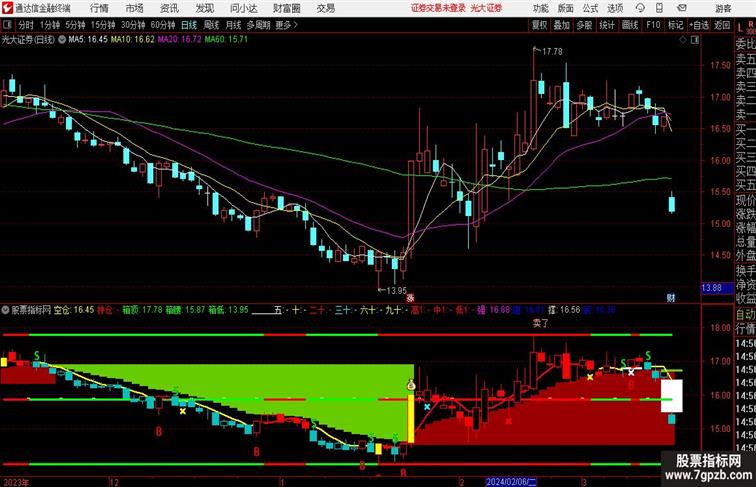Click the 证券交易未登录 login link
This screenshot has width=756, height=487.
(x=438, y=8)
